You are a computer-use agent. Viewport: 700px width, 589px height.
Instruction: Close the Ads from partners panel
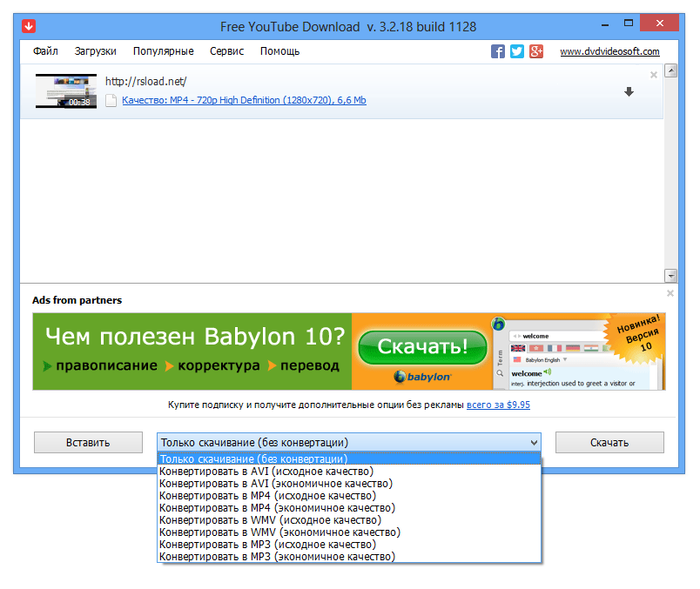point(670,293)
